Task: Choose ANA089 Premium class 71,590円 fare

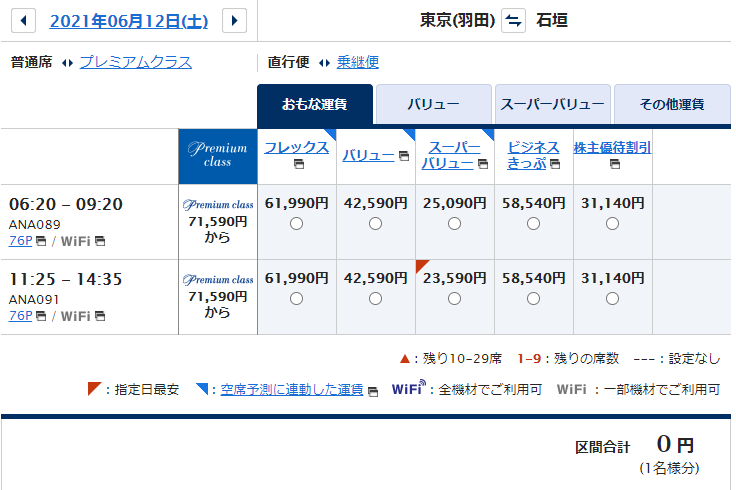Action: click(x=218, y=222)
